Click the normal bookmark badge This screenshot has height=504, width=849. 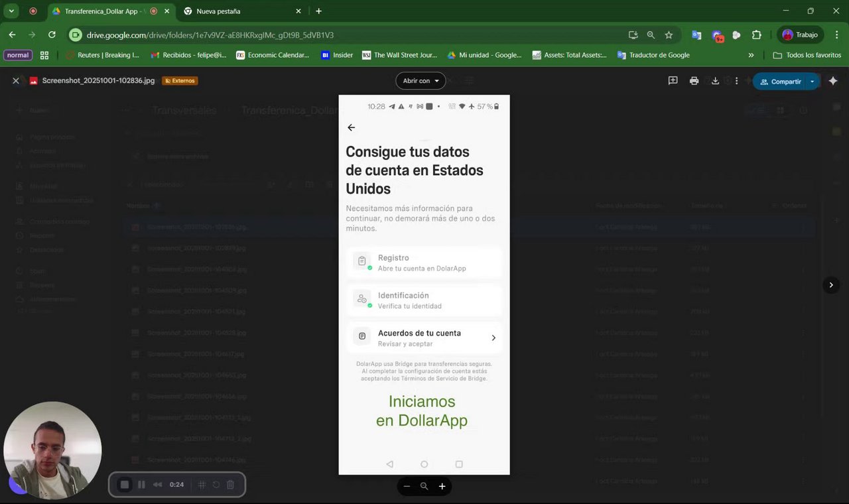click(x=18, y=55)
